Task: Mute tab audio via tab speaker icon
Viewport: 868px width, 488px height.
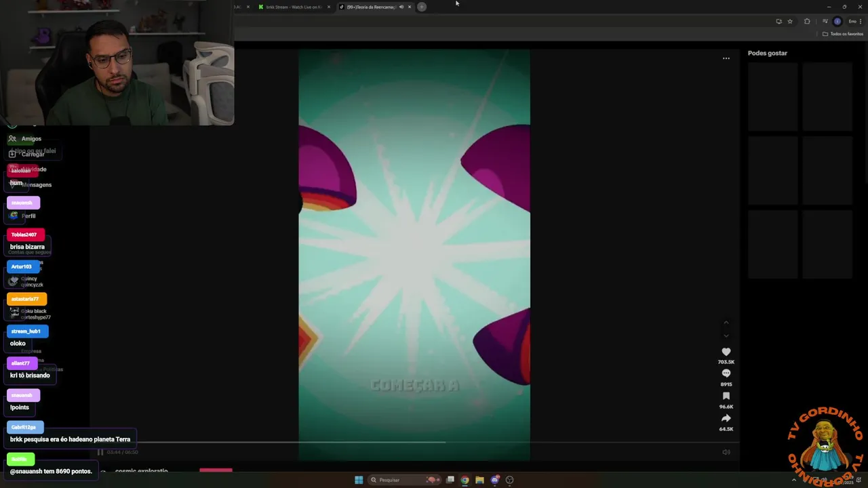Action: 401,7
